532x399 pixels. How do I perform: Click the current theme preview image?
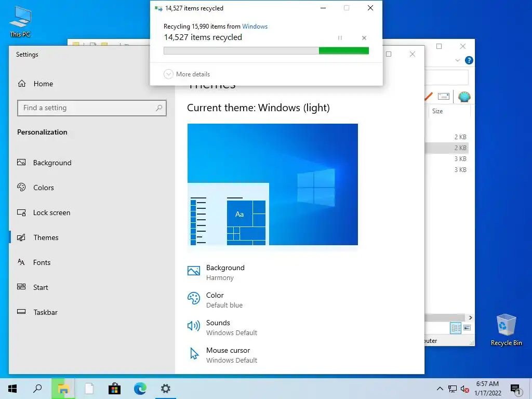click(272, 184)
